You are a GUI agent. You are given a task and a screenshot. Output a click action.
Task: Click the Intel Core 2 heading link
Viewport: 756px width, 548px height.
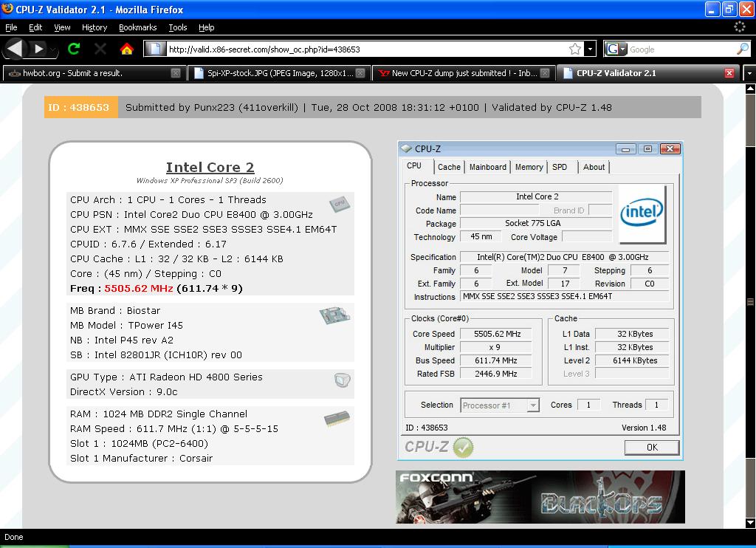210,168
